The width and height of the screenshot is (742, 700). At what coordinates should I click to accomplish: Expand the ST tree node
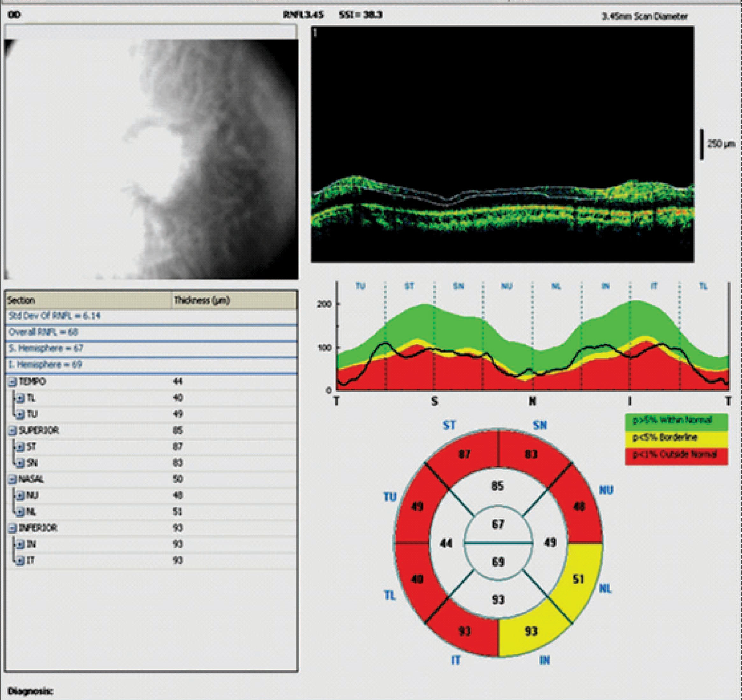coord(20,447)
